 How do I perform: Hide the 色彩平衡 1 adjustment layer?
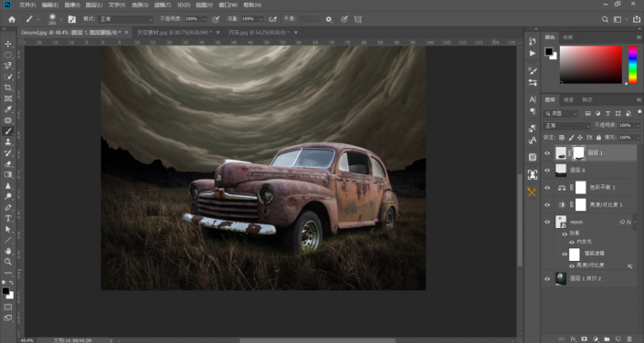[x=547, y=188]
